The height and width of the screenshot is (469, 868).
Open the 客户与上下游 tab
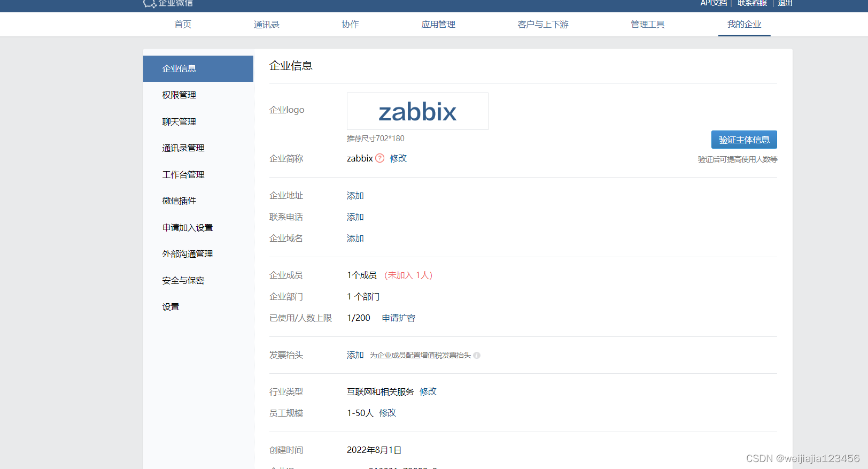click(543, 25)
